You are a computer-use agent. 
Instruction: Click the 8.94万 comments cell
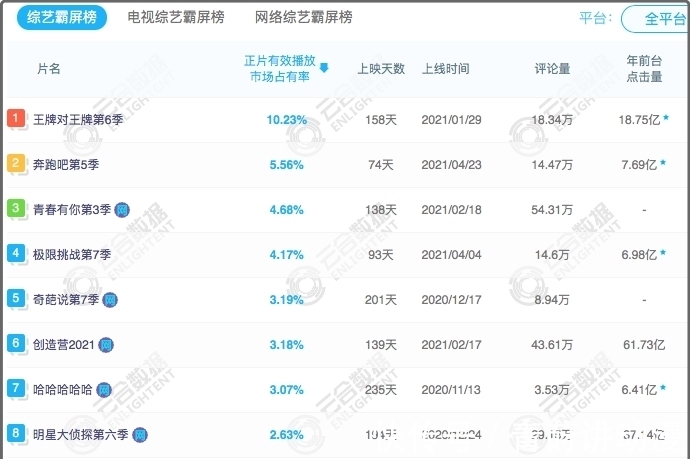pyautogui.click(x=552, y=300)
